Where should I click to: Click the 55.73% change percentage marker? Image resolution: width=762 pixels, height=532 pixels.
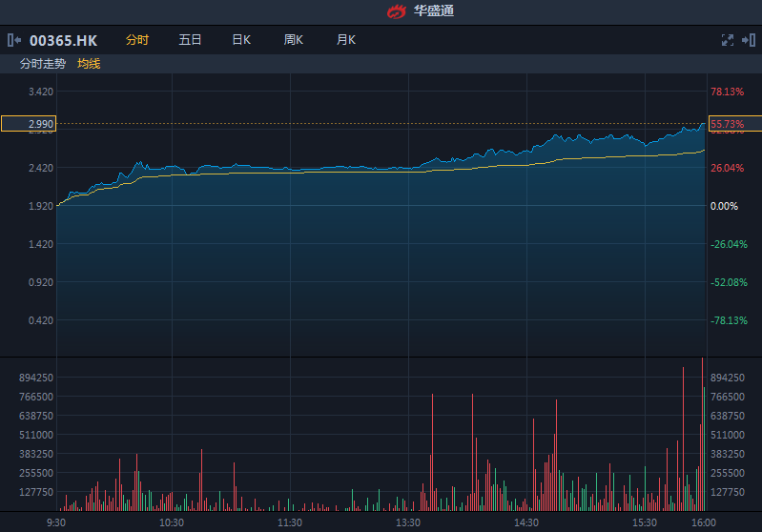click(734, 124)
